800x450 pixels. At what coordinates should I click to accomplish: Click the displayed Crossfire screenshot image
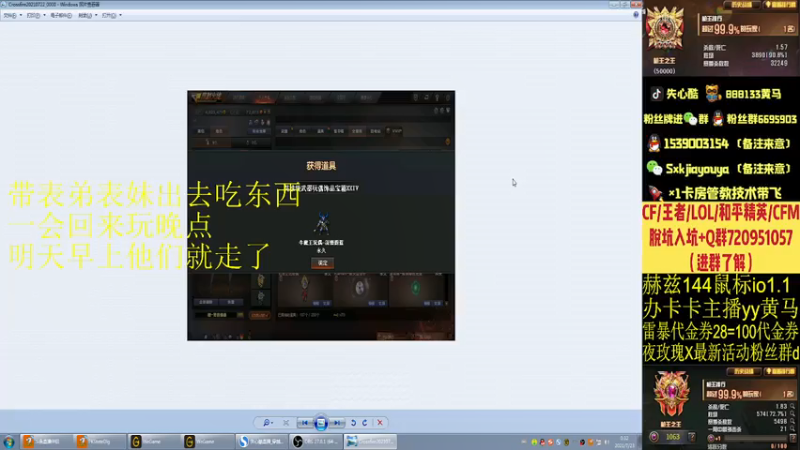tap(321, 216)
